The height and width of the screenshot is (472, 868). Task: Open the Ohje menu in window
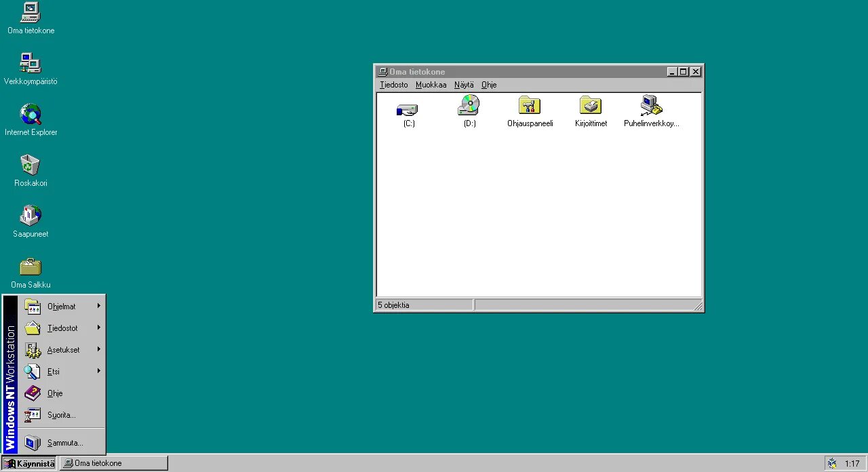(489, 85)
